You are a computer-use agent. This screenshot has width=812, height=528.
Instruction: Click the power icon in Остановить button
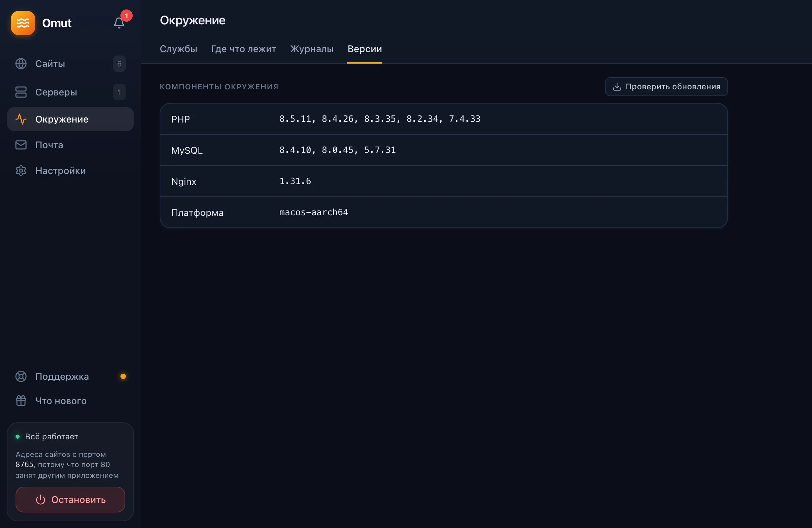coord(41,500)
